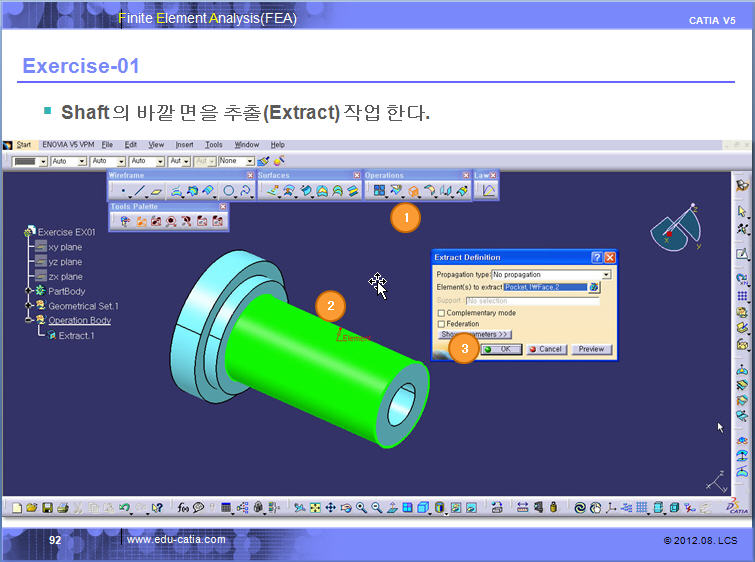Confirm with the OK button
Image resolution: width=755 pixels, height=562 pixels.
pos(501,349)
